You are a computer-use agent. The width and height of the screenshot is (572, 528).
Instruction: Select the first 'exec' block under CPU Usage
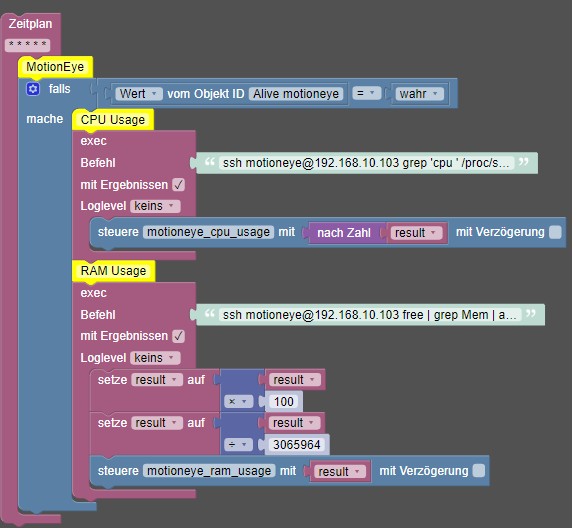pyautogui.click(x=94, y=141)
